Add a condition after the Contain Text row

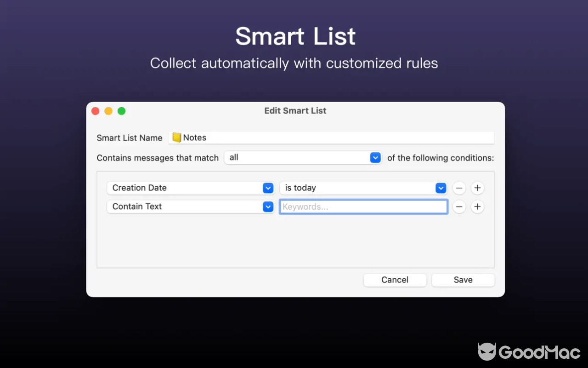coord(477,207)
